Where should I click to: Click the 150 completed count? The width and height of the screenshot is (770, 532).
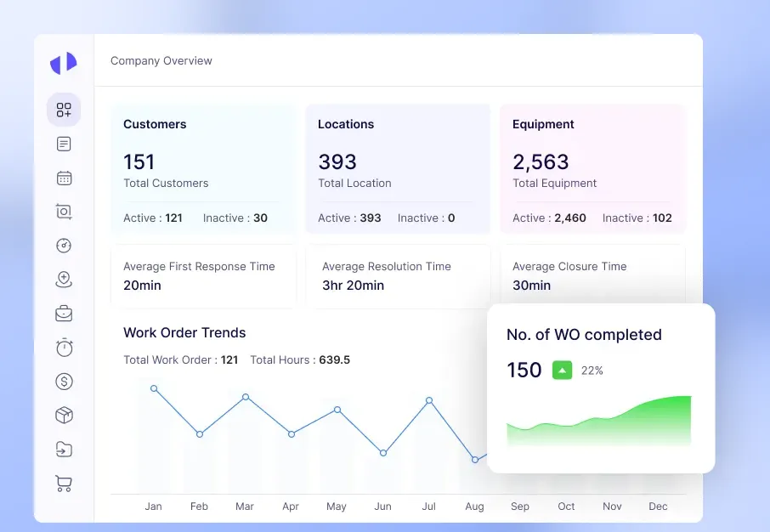tap(524, 370)
